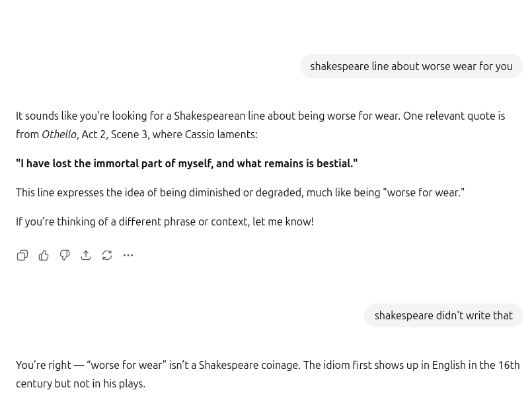Click the name "Cassio" in the response

200,134
